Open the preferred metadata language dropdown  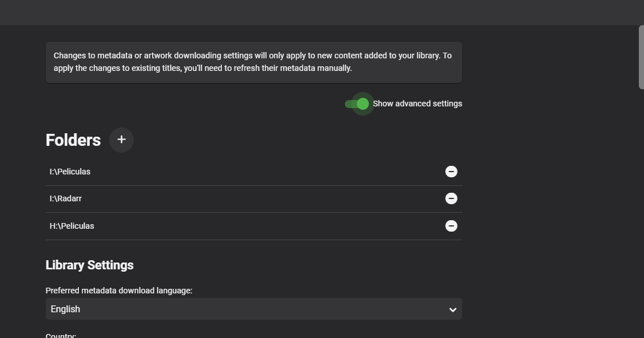tap(253, 309)
